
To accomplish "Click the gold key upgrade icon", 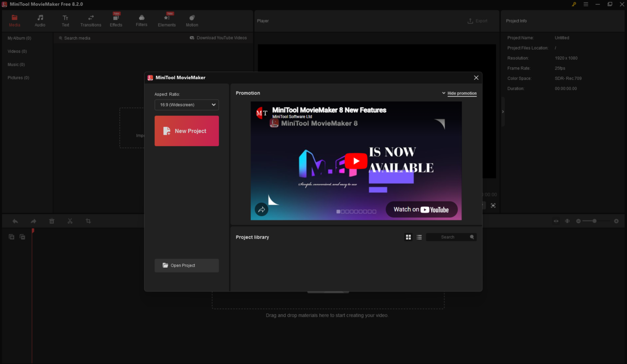I will (x=574, y=4).
